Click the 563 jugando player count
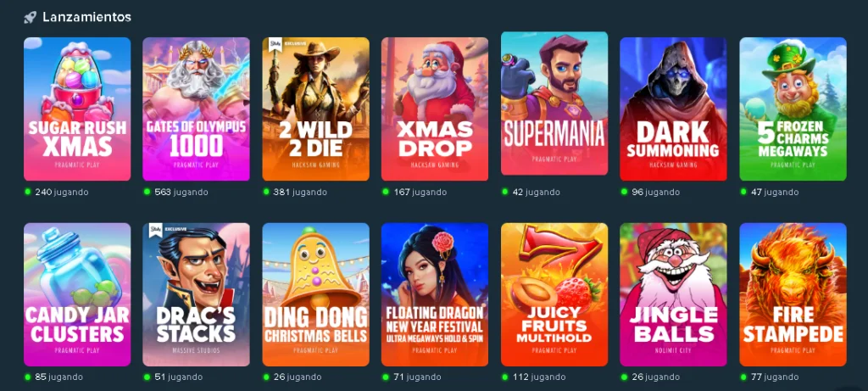Image resolution: width=868 pixels, height=391 pixels. point(181,193)
